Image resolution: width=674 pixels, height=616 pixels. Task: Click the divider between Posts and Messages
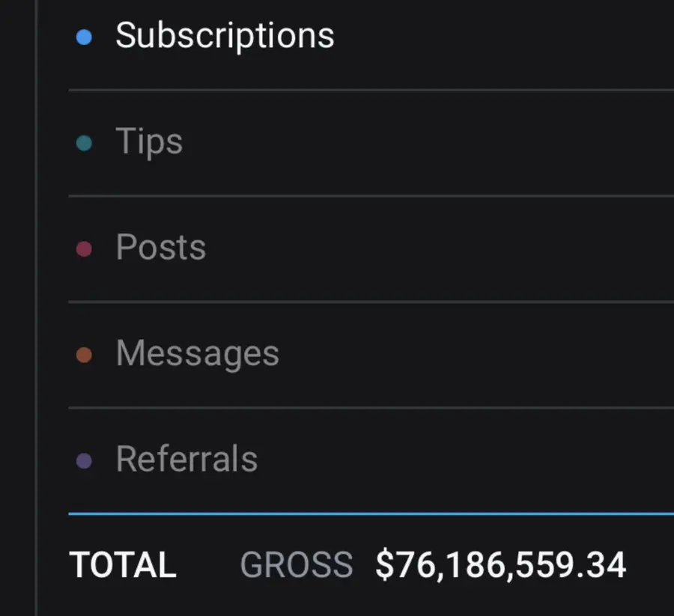click(x=371, y=302)
